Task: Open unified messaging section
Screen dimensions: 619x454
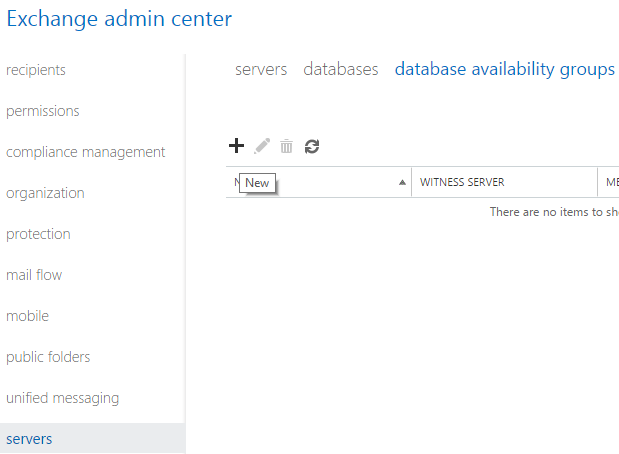Action: [x=62, y=398]
